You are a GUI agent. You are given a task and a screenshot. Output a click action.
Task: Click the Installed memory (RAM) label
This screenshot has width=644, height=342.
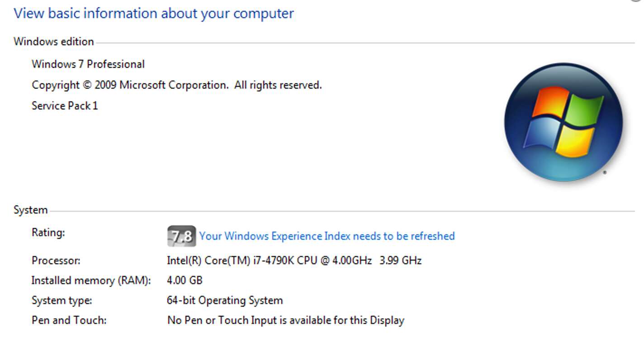point(91,280)
